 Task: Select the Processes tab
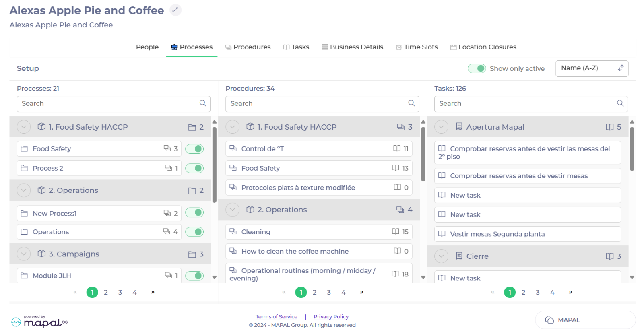(192, 47)
